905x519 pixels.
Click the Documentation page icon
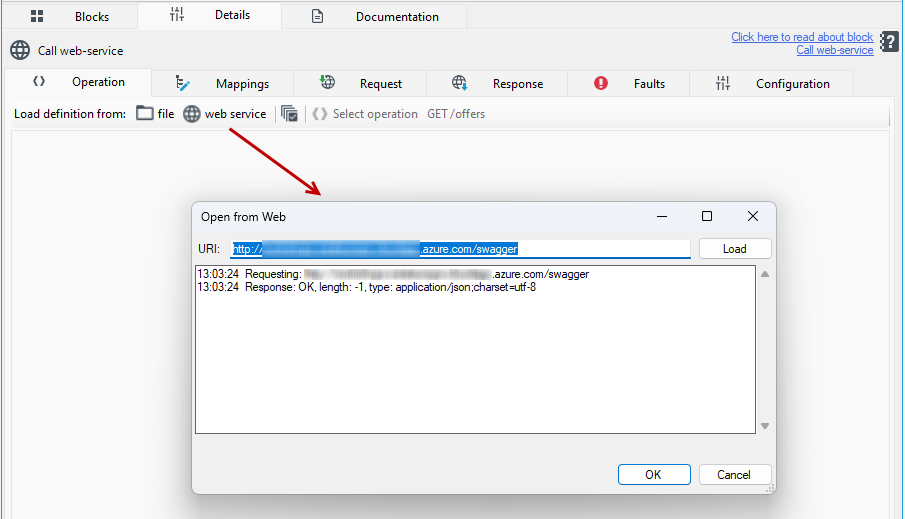pyautogui.click(x=317, y=16)
